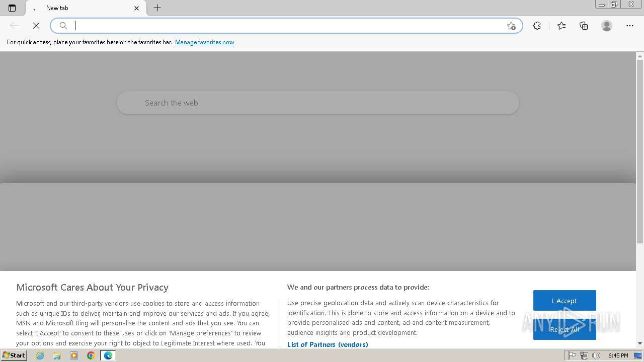Screen dimensions: 644x362
Task: Select Microsoft Edge taskbar button
Action: [x=108, y=355]
